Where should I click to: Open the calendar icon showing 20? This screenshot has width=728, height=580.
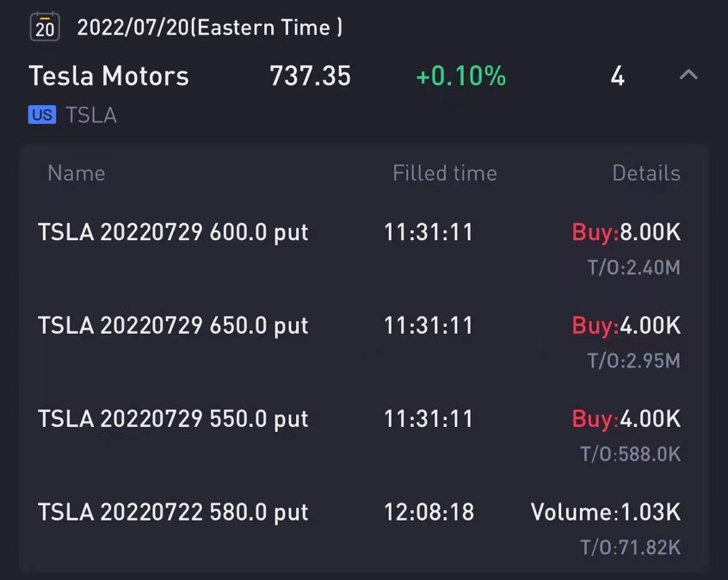tap(45, 27)
